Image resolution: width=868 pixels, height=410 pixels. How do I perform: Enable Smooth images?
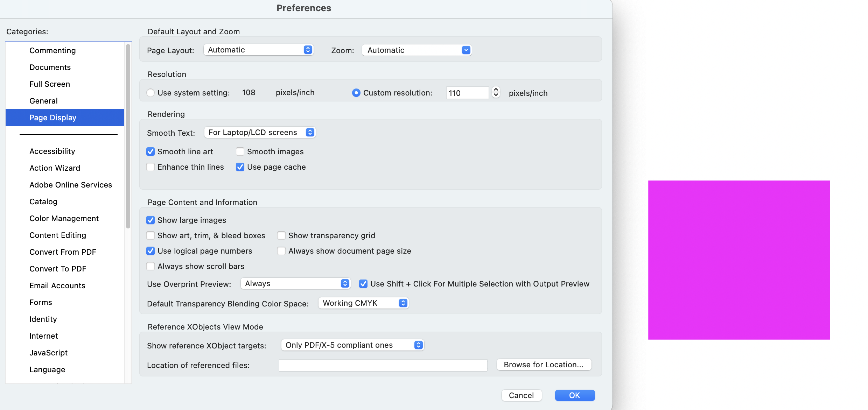pos(240,151)
